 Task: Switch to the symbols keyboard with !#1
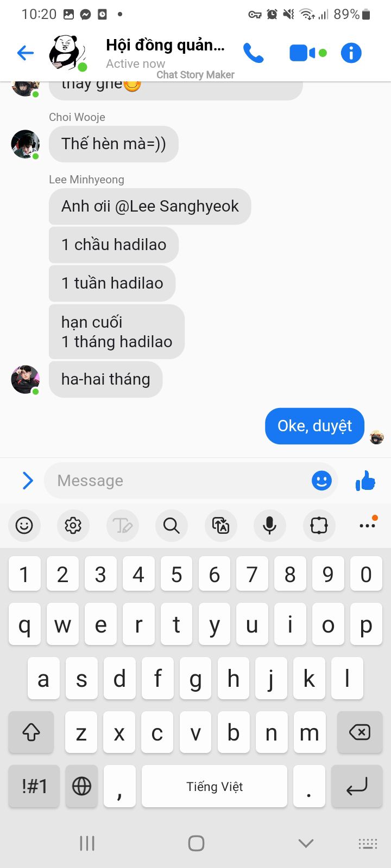(34, 786)
